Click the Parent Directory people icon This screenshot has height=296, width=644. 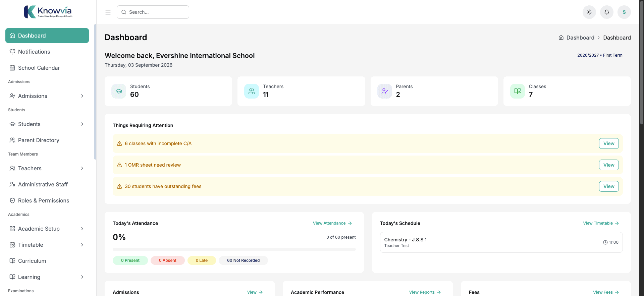point(12,140)
